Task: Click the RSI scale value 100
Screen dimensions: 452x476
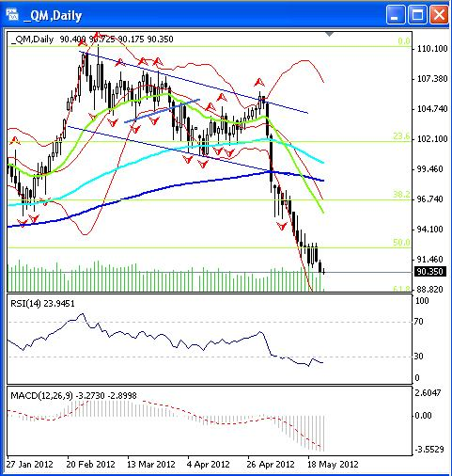Action: [x=422, y=300]
